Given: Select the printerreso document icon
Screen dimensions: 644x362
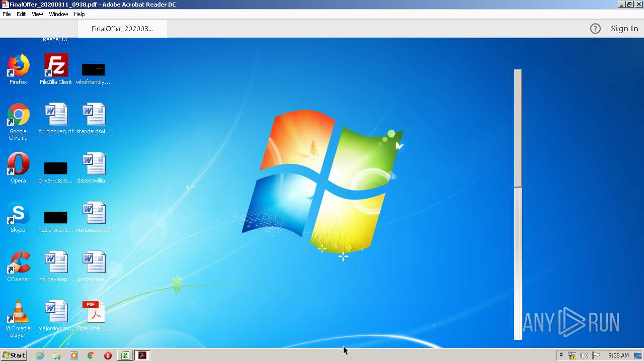Looking at the screenshot, I should click(x=94, y=266).
